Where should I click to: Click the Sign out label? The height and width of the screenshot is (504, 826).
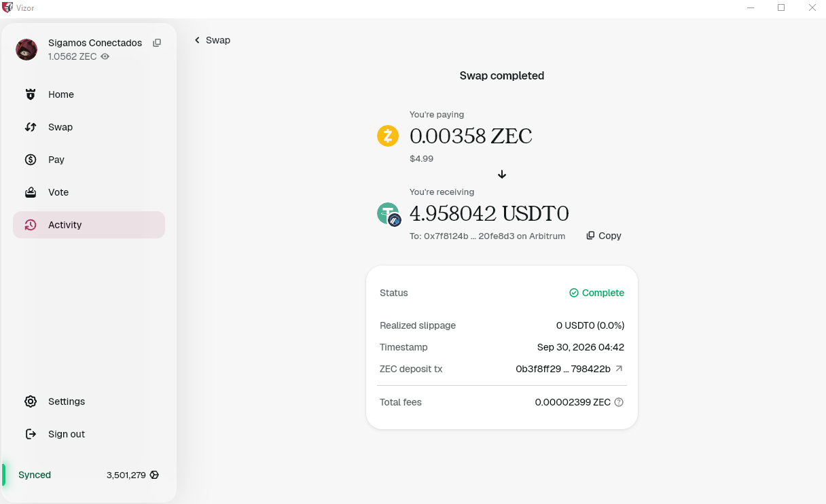pos(67,434)
